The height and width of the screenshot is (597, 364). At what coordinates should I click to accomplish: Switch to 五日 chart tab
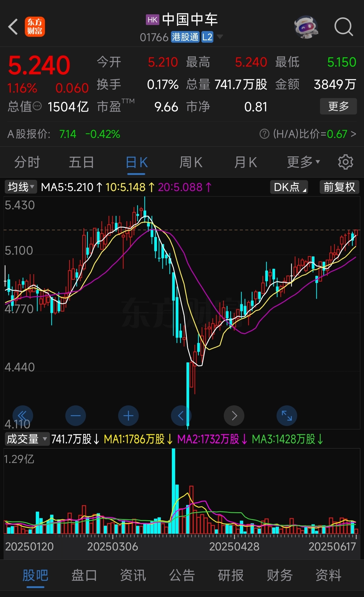81,162
